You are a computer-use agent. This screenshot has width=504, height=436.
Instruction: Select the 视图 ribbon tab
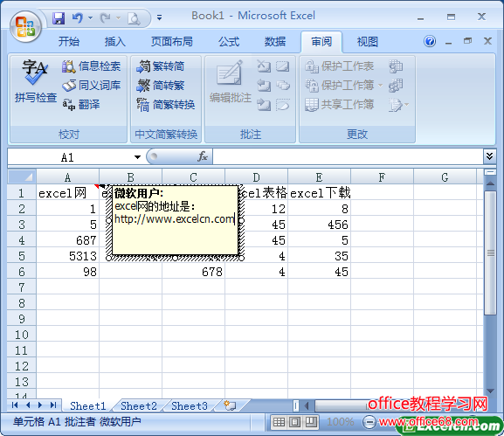click(x=368, y=41)
